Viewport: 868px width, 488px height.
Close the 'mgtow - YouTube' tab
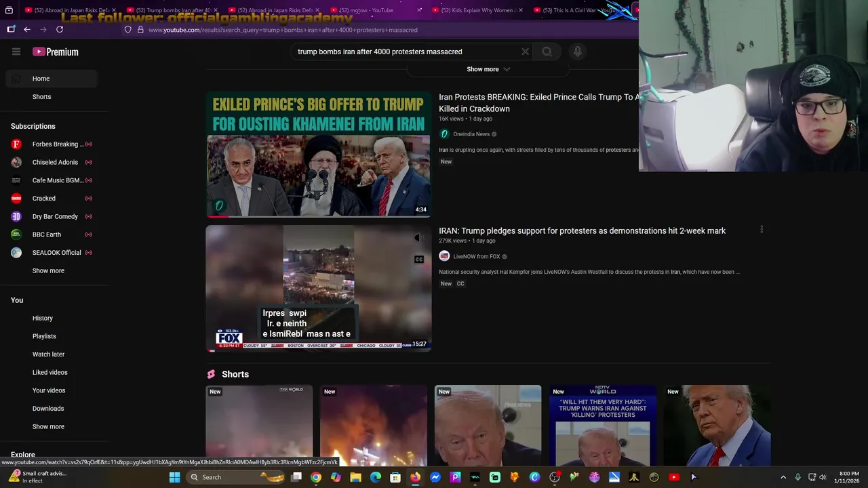coord(419,10)
